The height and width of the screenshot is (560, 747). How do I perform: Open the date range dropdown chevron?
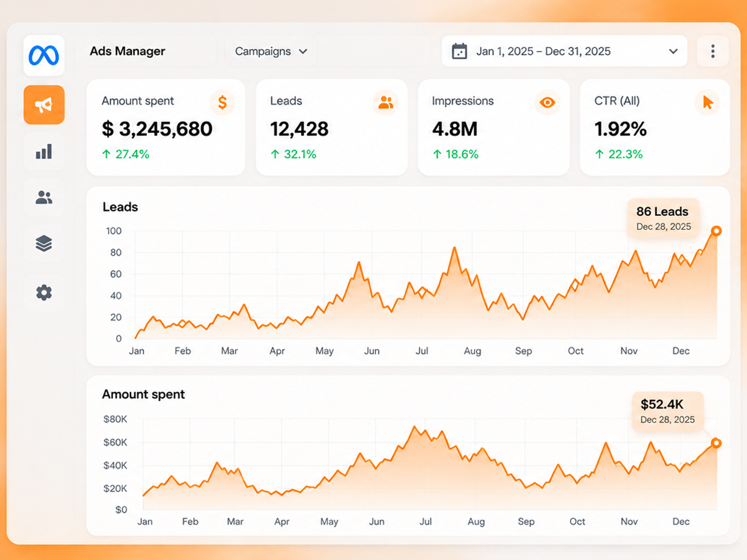click(x=673, y=51)
